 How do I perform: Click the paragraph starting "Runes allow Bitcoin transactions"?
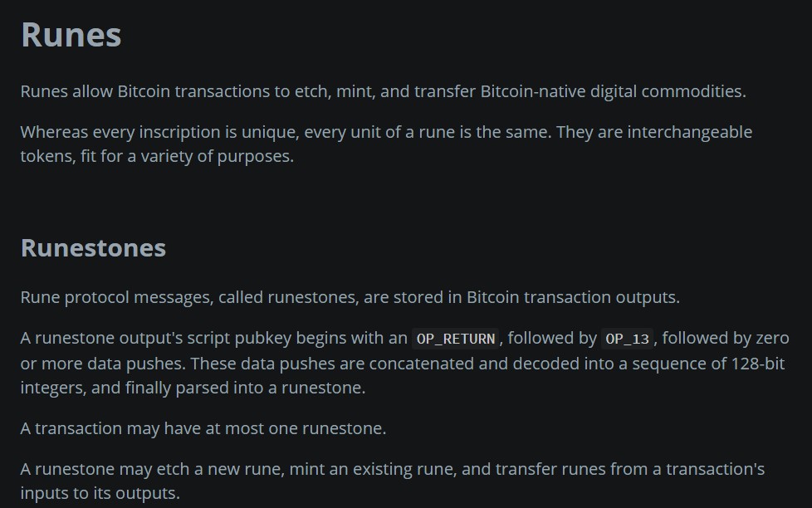[383, 91]
